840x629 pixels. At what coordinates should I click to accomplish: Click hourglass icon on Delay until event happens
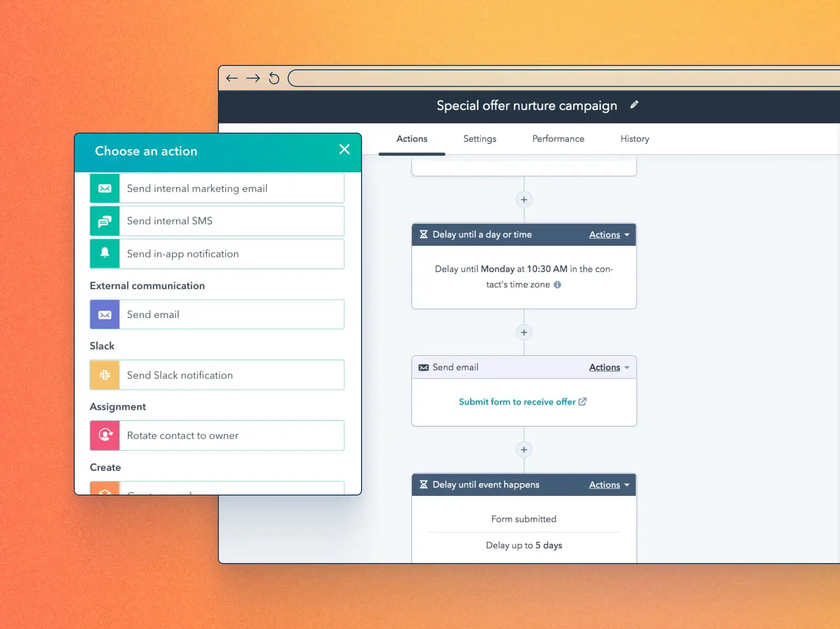click(424, 484)
